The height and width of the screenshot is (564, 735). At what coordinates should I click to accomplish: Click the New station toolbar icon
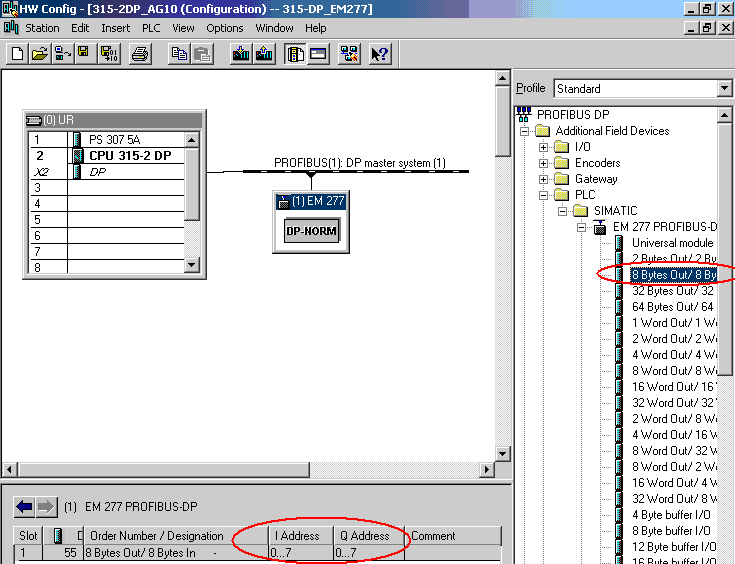[17, 54]
